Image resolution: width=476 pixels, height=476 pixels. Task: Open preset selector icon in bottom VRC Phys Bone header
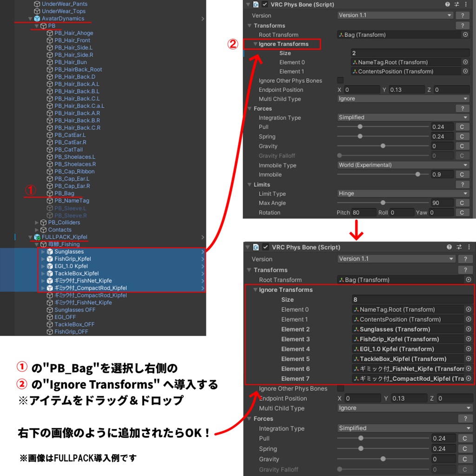pos(459,247)
